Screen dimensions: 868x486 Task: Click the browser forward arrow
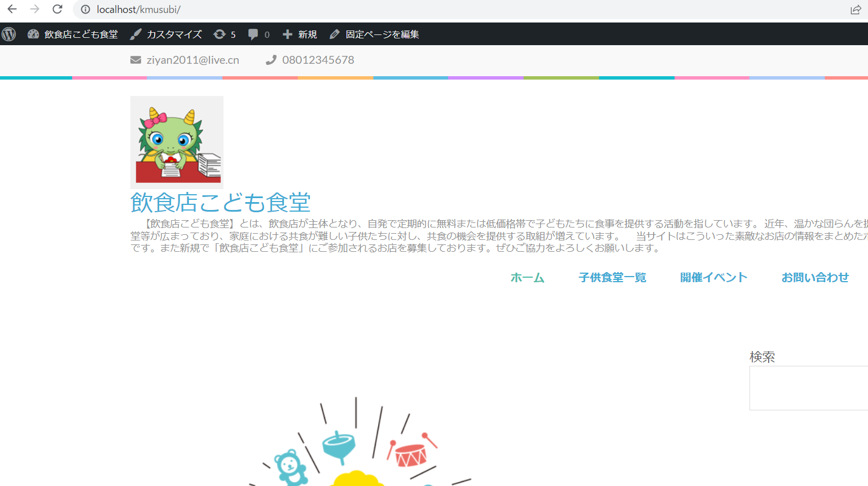[34, 10]
